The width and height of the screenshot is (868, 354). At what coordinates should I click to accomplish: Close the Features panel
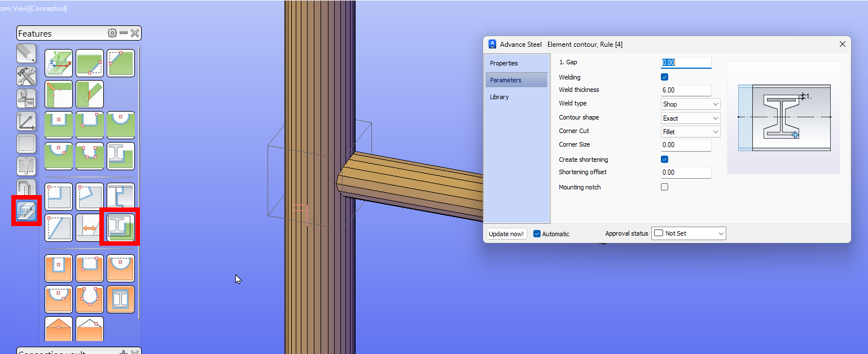point(135,33)
